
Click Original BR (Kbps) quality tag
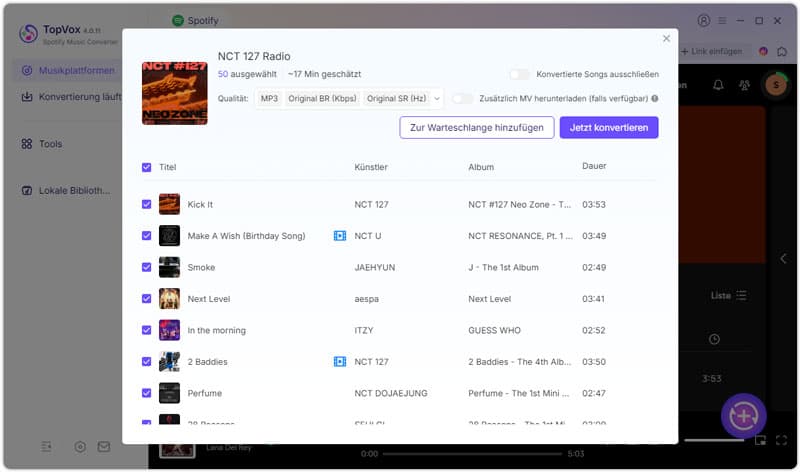pos(322,98)
